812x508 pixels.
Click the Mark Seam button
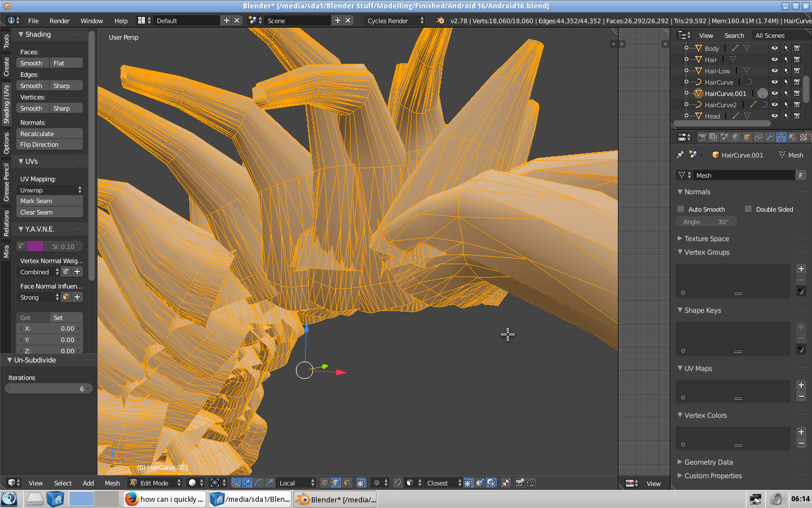(50, 201)
